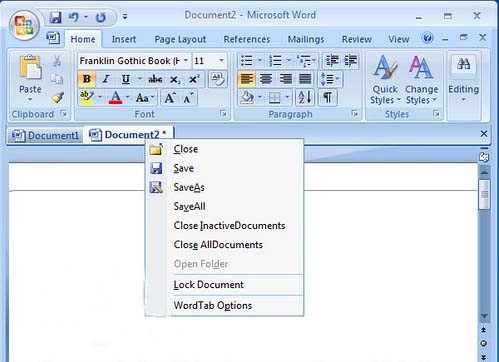
Task: Toggle Center alignment
Action: (266, 79)
